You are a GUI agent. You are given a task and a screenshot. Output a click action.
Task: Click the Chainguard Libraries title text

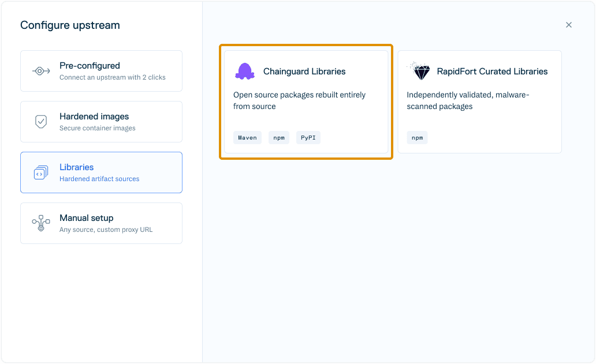point(304,72)
